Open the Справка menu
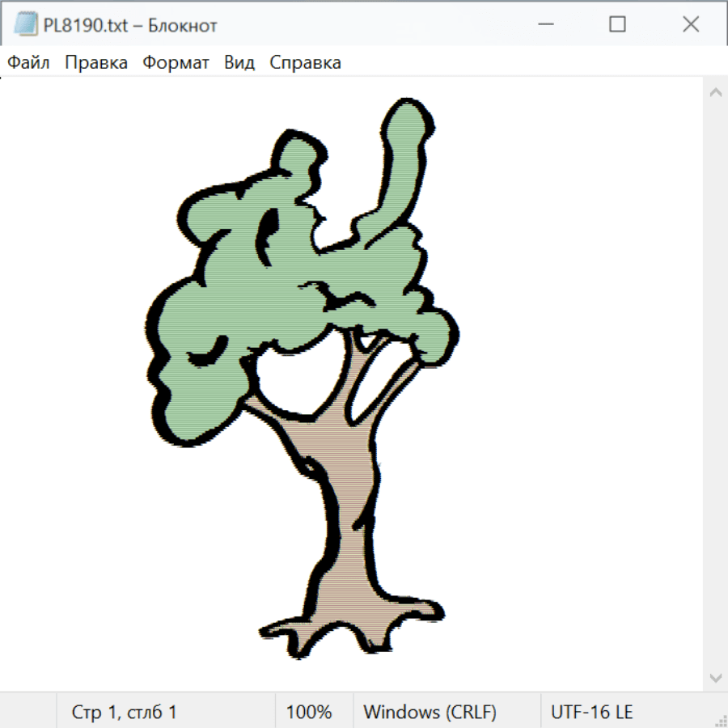The width and height of the screenshot is (728, 728). [x=305, y=63]
